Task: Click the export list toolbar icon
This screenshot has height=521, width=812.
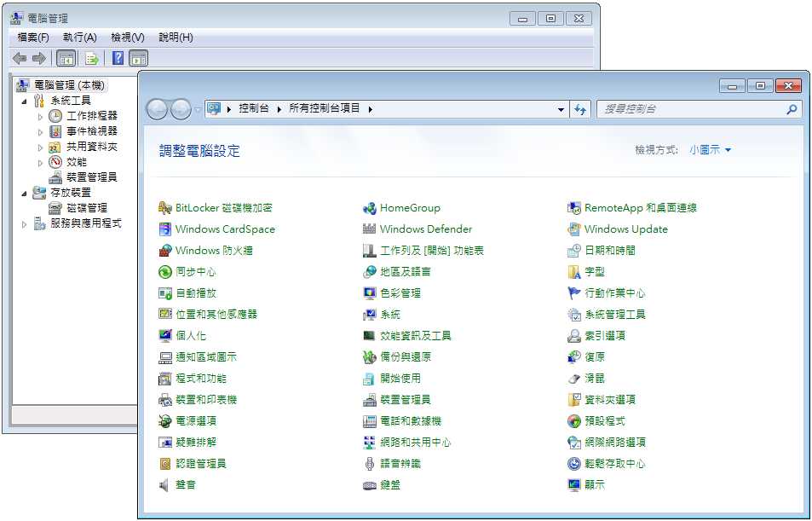Action: pyautogui.click(x=92, y=58)
